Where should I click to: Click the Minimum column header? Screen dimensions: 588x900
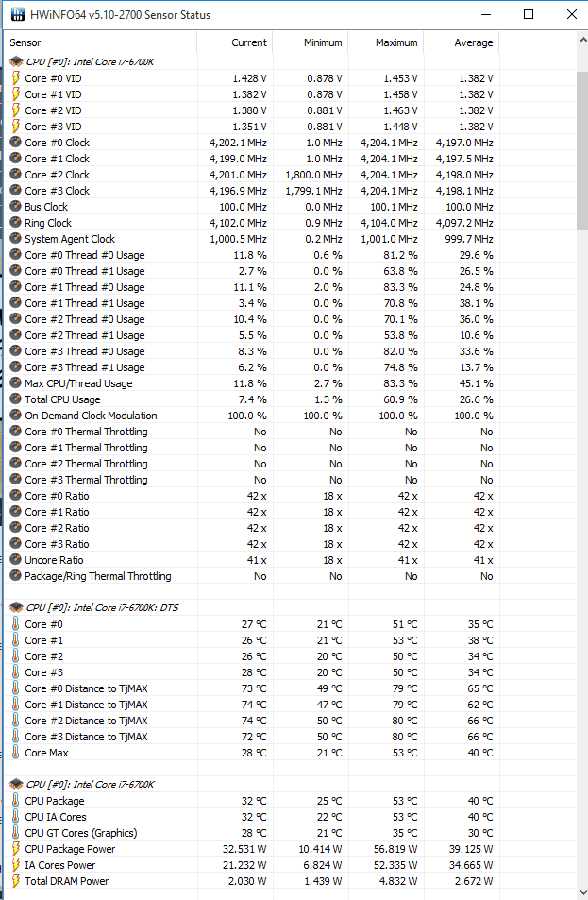[311, 42]
